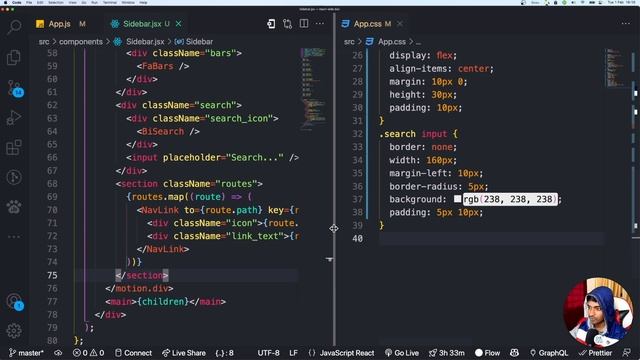Image resolution: width=640 pixels, height=360 pixels.
Task: Click the Prettier formatter status
Action: pos(595,353)
